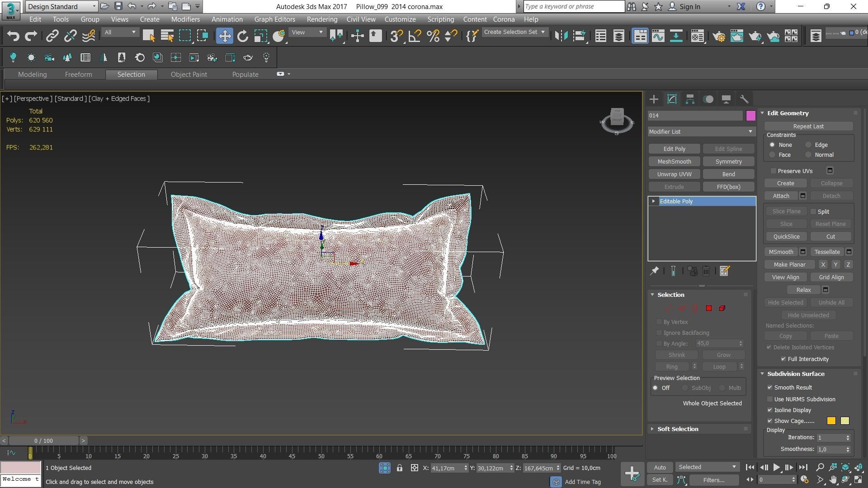
Task: Select the Normal constraint radio
Action: (x=808, y=155)
